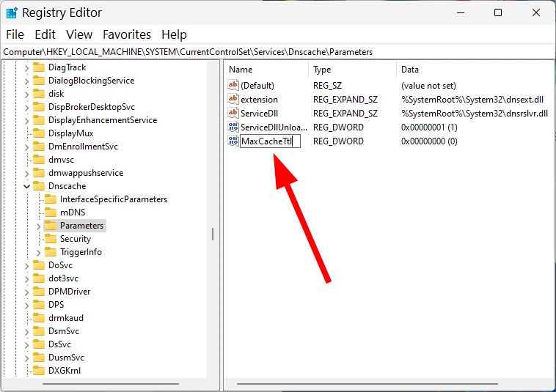Click inside the MaxCacheTtl rename field
556x392 pixels.
[270, 141]
